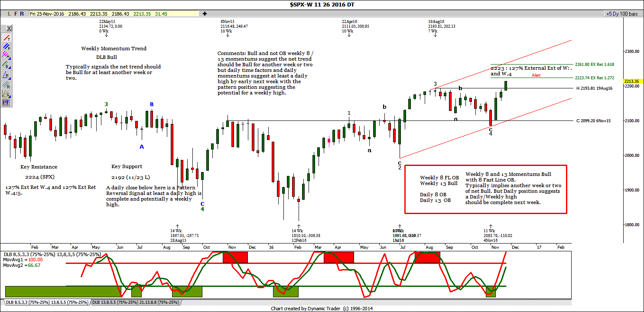644x312 pixels.
Task: Switch to DLB 8,5,3,3 13,8,5,5 indicator tab
Action: pyautogui.click(x=47, y=302)
